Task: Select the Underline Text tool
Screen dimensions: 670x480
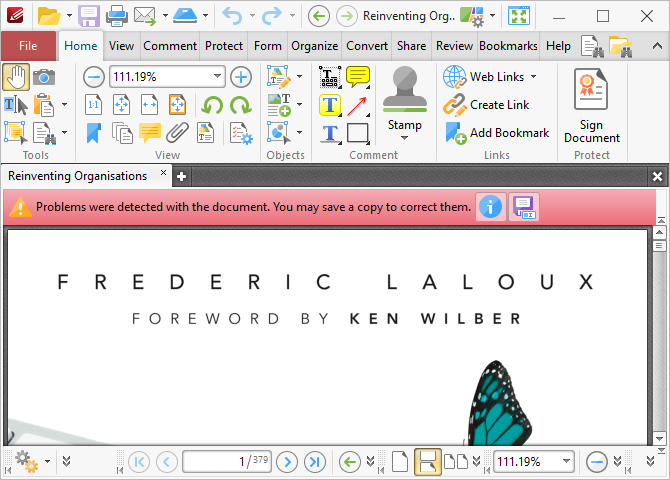Action: coord(330,133)
